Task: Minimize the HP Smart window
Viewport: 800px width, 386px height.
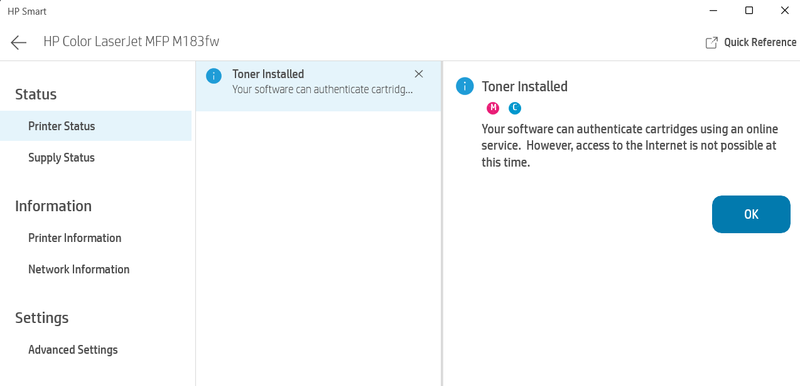Action: click(x=713, y=10)
